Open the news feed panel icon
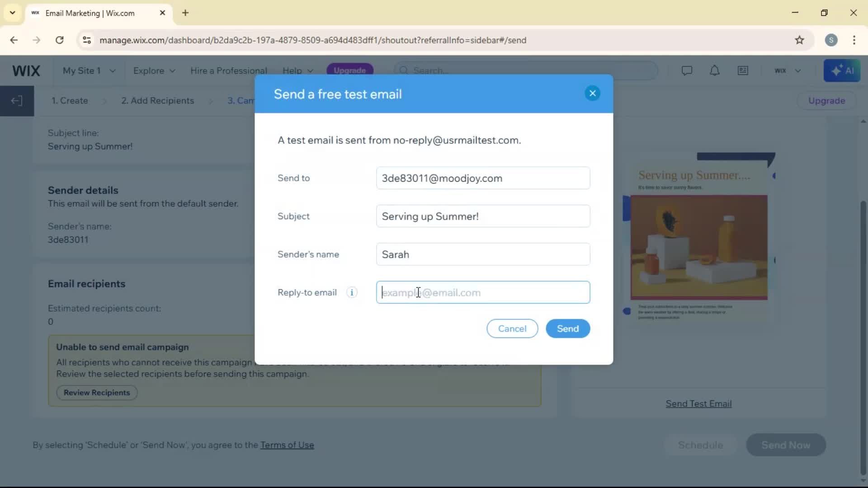868x488 pixels. tap(743, 70)
